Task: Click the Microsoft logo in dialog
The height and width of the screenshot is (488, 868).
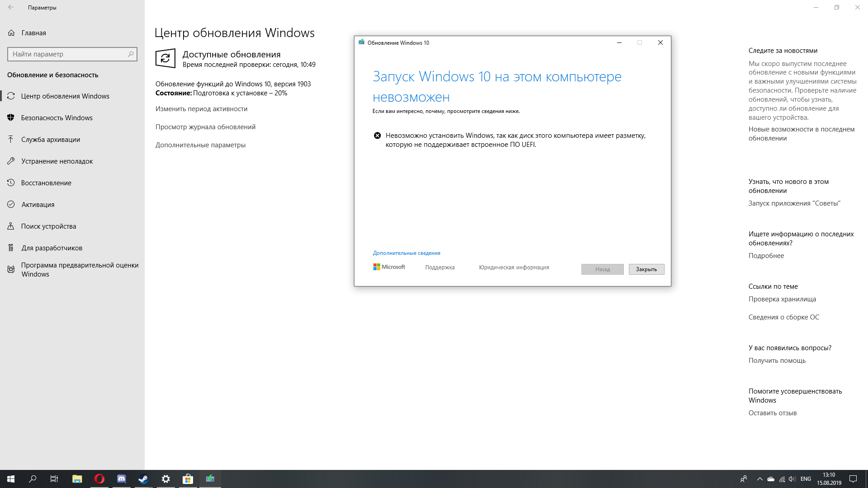Action: [389, 267]
